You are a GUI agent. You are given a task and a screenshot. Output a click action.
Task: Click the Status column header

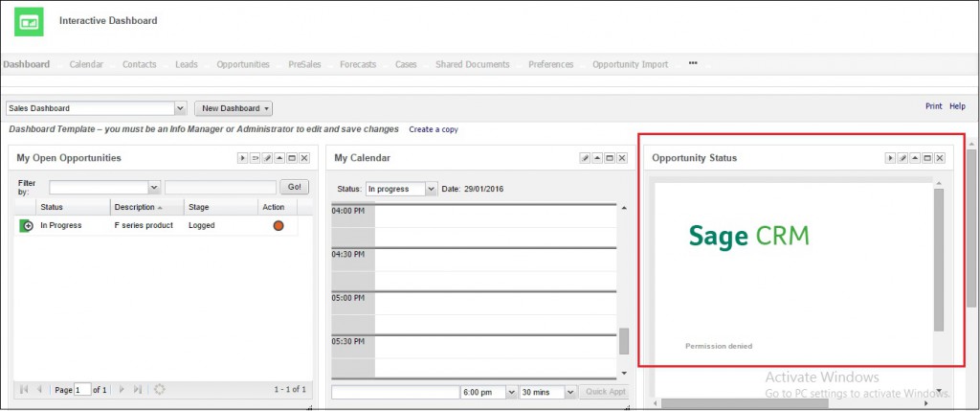74,207
